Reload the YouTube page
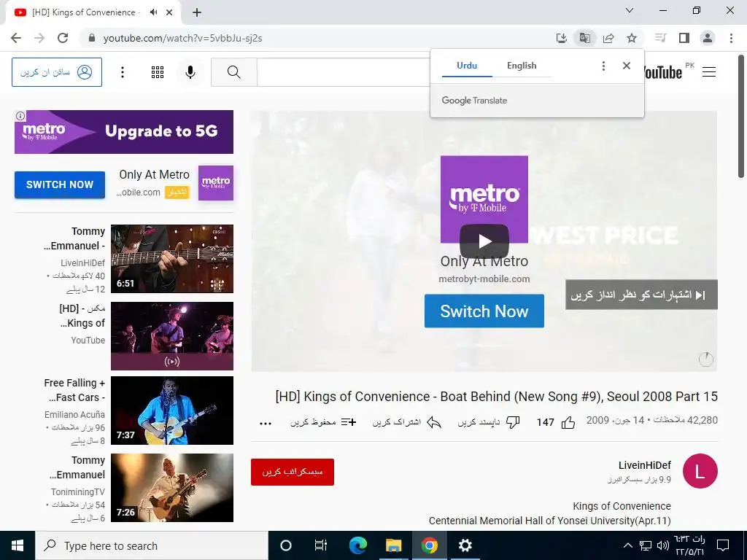This screenshot has height=560, width=747. tap(63, 38)
